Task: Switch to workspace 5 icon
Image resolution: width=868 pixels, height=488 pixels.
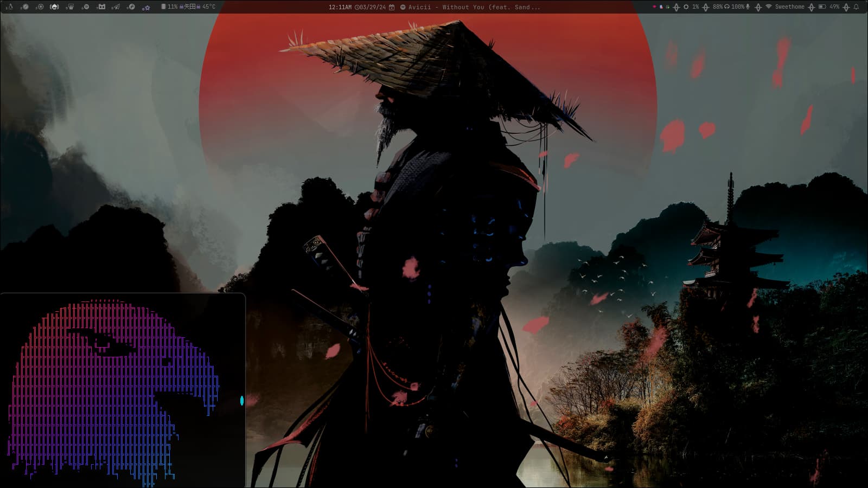Action: click(70, 7)
